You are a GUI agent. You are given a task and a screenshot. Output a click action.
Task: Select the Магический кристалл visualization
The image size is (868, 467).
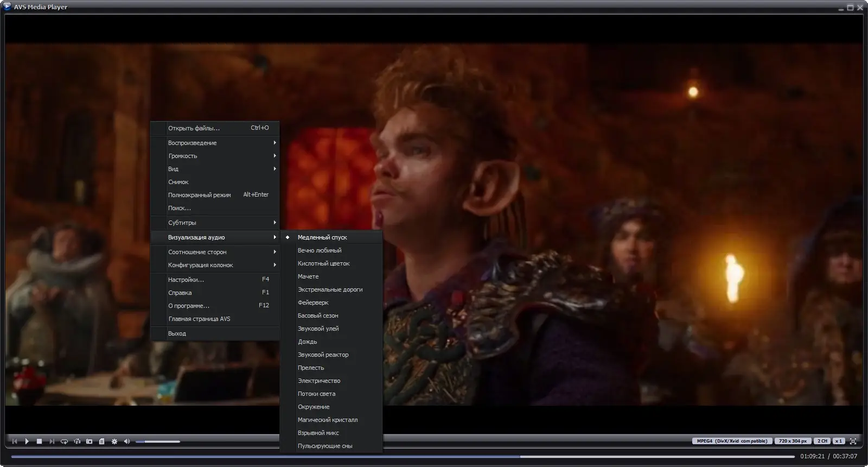tap(331, 420)
